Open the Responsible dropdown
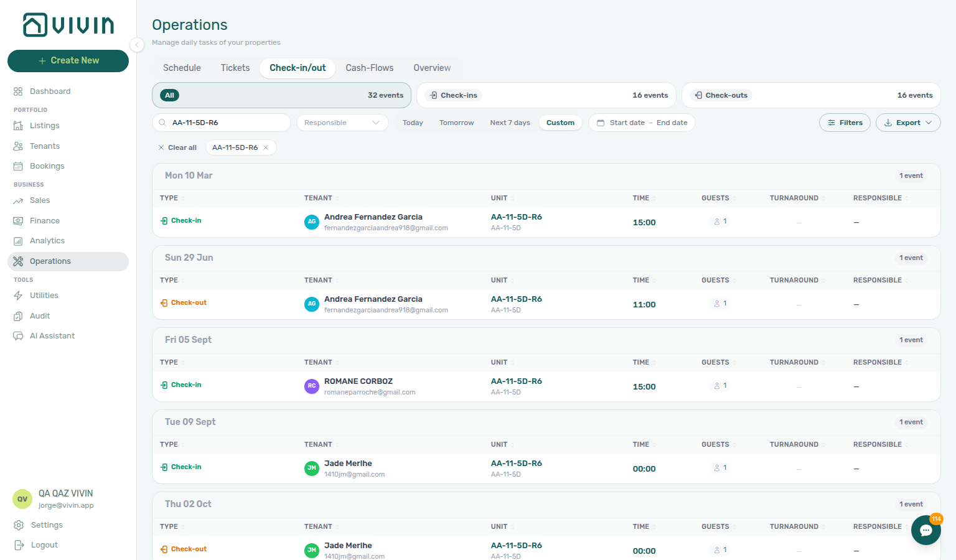The width and height of the screenshot is (956, 560). pos(342,123)
